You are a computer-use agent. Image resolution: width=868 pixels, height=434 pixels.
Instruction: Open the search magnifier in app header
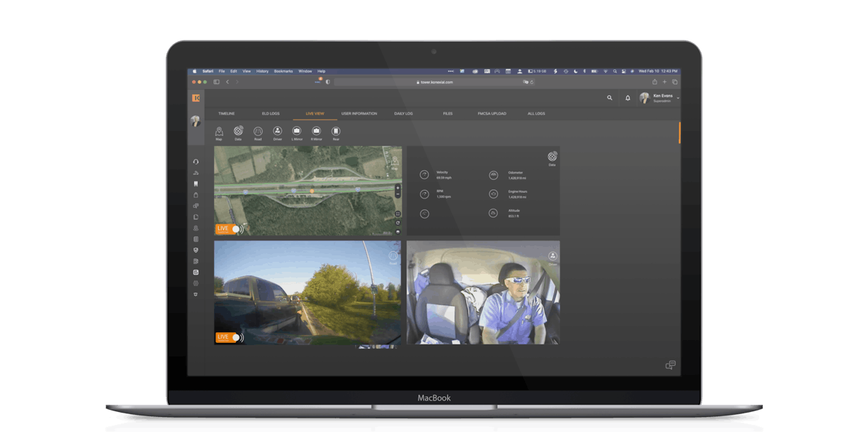pos(610,98)
